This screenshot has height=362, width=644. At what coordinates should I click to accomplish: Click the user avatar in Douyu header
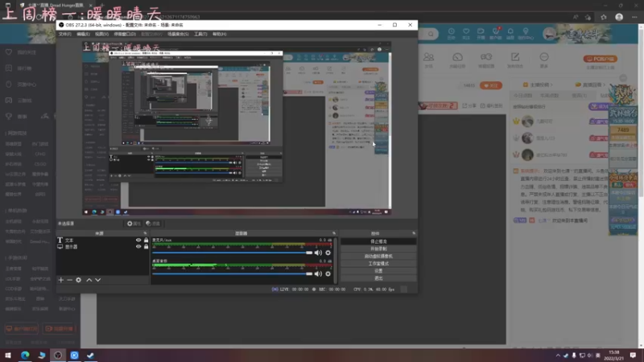click(x=549, y=34)
